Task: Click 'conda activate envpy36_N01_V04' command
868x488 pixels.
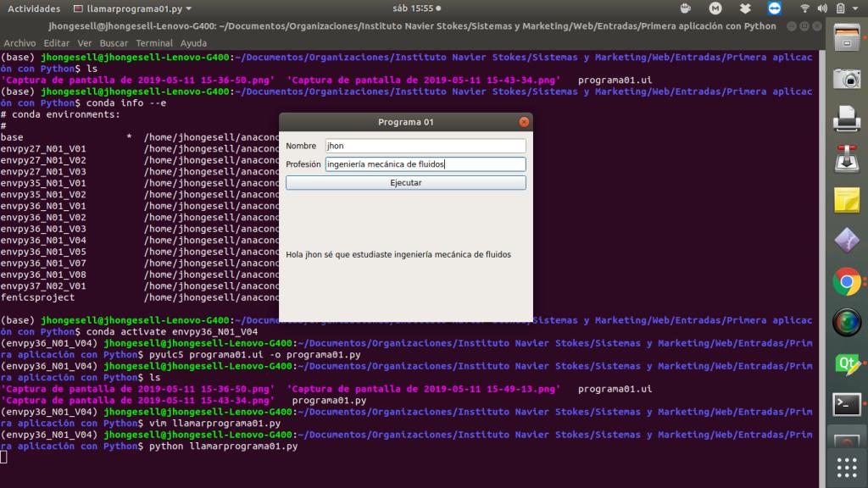Action: click(172, 332)
